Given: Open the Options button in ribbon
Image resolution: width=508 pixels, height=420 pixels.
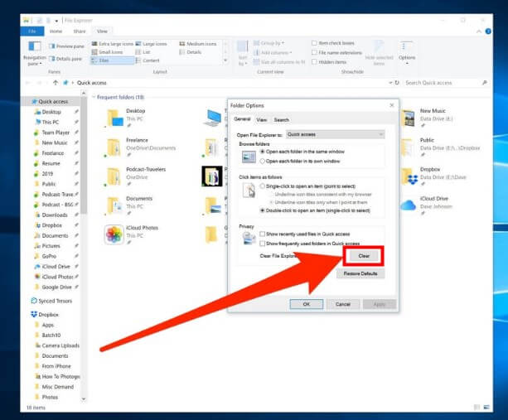Looking at the screenshot, I should coord(407,53).
